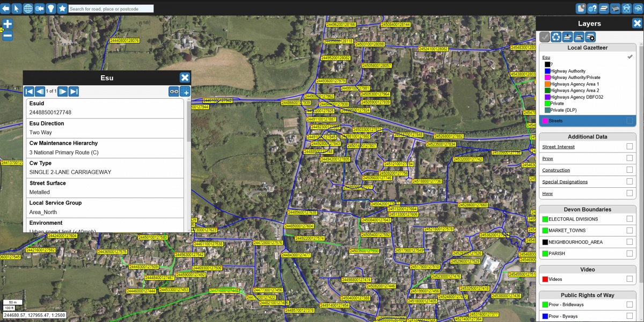644x322 pixels.
Task: Open layer settings gear icon
Action: coord(590,37)
